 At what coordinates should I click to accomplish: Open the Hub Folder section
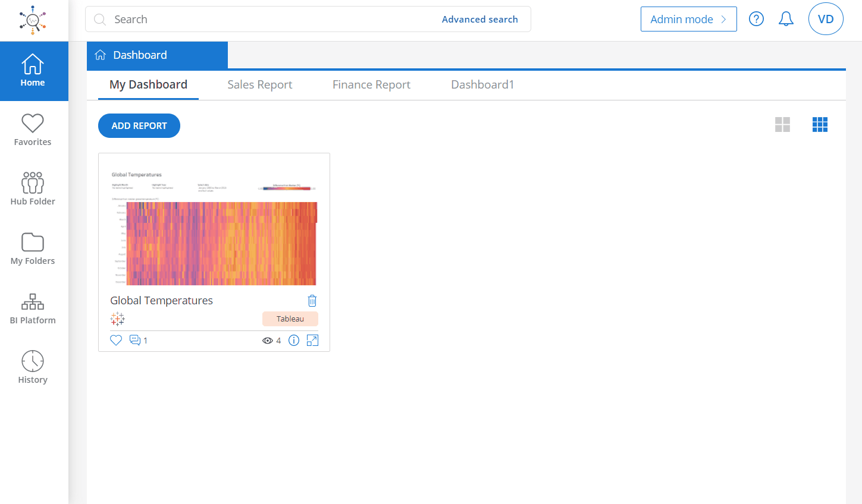[x=33, y=189]
